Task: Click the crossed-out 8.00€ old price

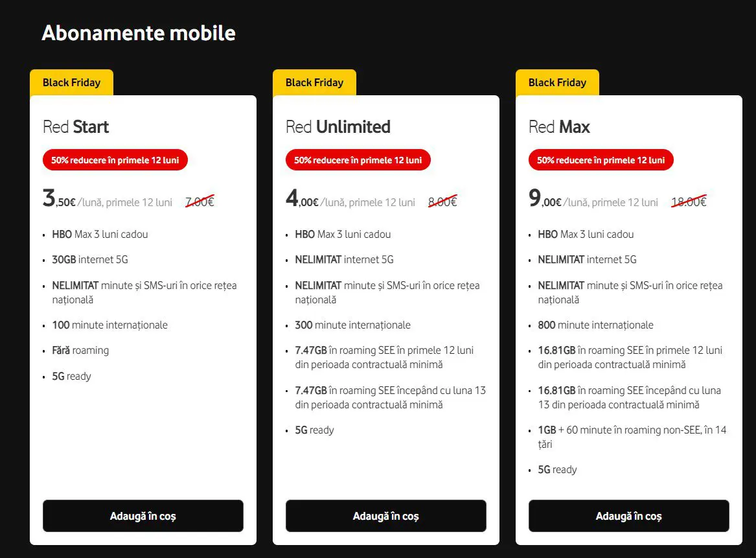Action: [442, 202]
